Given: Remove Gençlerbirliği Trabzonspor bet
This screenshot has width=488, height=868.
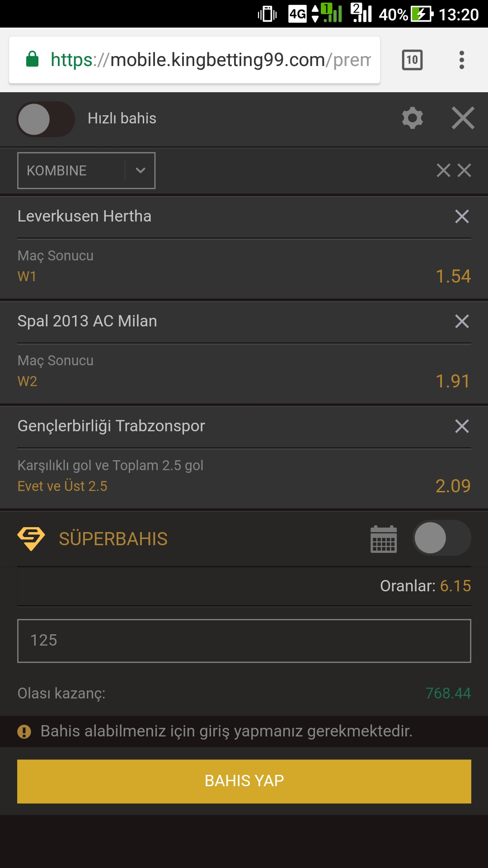Looking at the screenshot, I should click(462, 426).
